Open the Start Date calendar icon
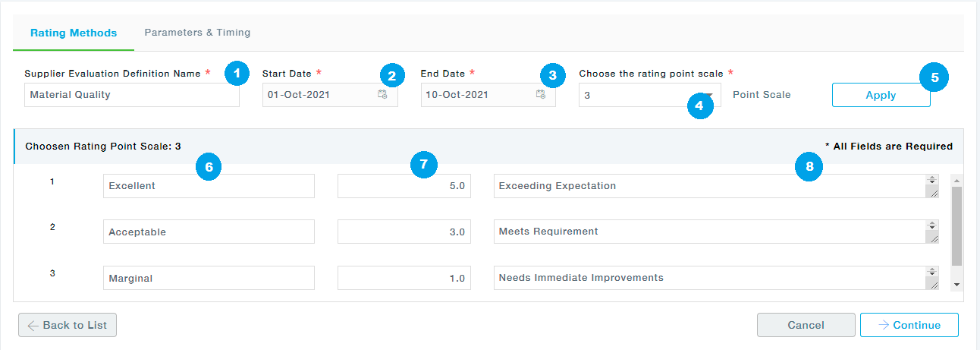Image resolution: width=980 pixels, height=350 pixels. pos(382,95)
